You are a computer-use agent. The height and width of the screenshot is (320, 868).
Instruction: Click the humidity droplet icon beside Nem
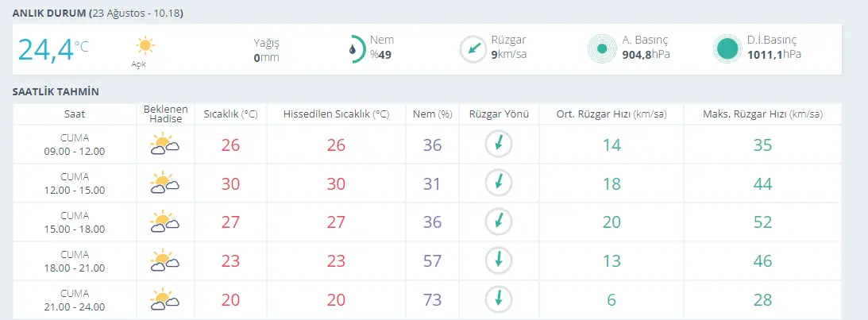(x=353, y=49)
